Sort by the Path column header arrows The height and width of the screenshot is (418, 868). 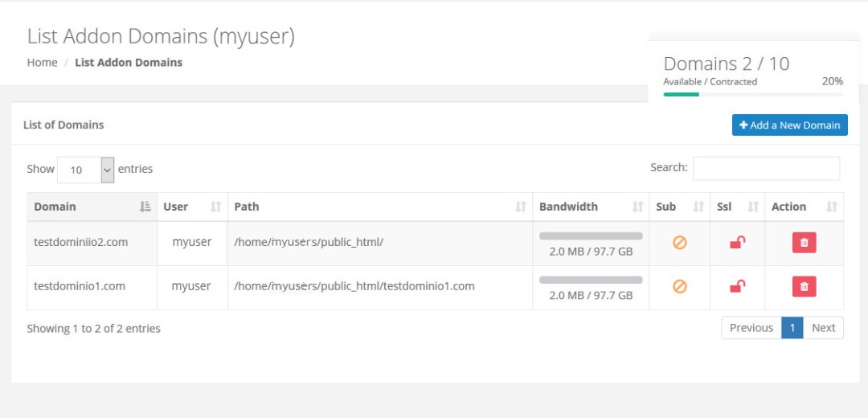tap(520, 207)
